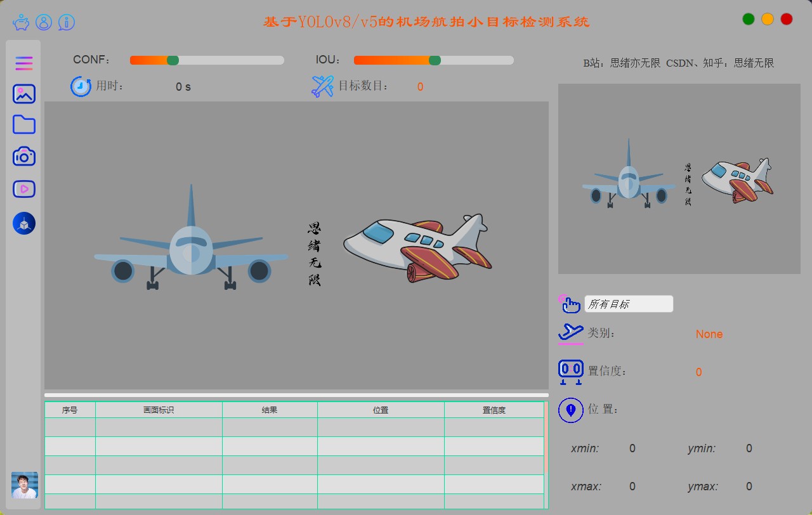Click the B站 CSDN author credit text
The height and width of the screenshot is (515, 812).
(x=679, y=63)
